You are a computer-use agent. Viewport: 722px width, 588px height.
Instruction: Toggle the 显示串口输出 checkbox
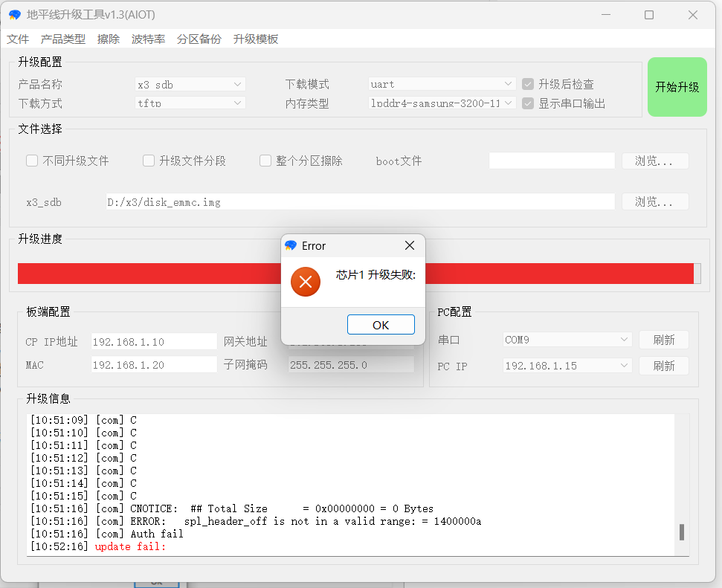pyautogui.click(x=528, y=103)
